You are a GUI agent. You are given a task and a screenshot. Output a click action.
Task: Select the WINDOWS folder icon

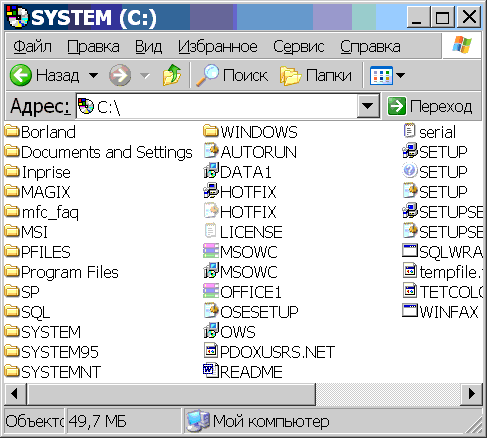tap(211, 131)
